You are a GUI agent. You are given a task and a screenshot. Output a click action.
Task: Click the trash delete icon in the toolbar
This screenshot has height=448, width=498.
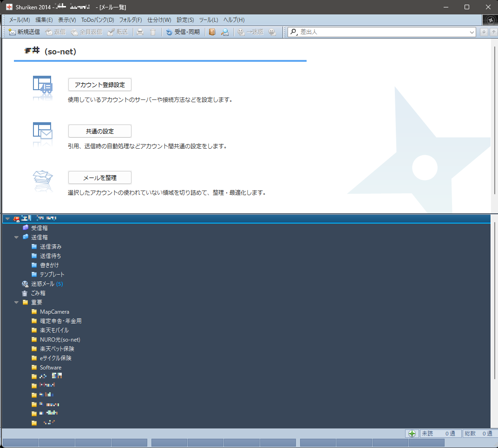[153, 32]
